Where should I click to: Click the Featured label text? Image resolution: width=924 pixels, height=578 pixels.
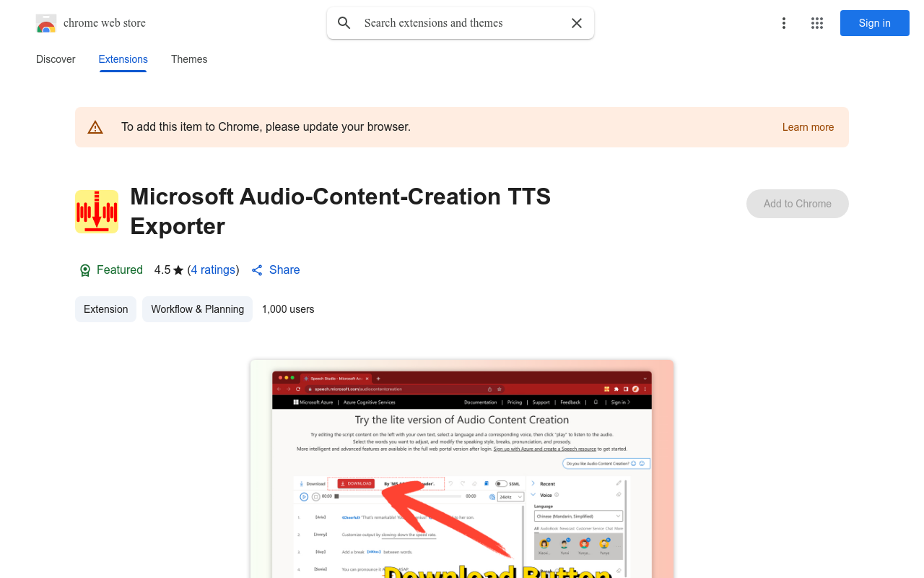click(120, 269)
